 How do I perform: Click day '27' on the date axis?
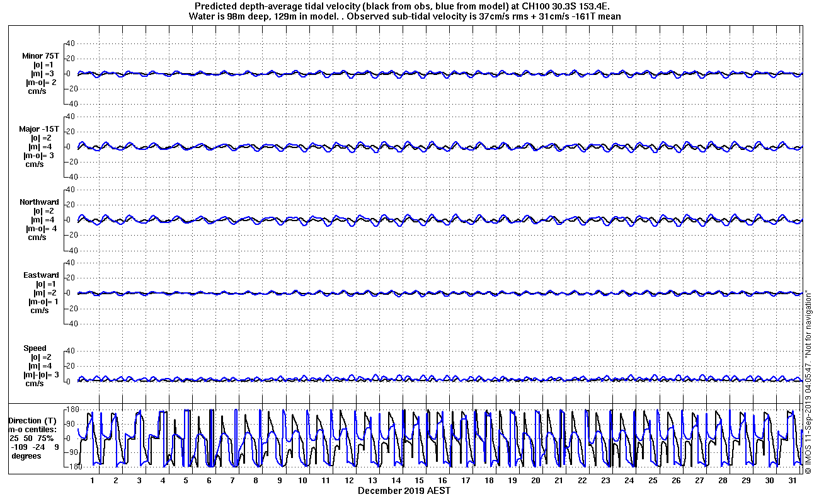coord(699,481)
